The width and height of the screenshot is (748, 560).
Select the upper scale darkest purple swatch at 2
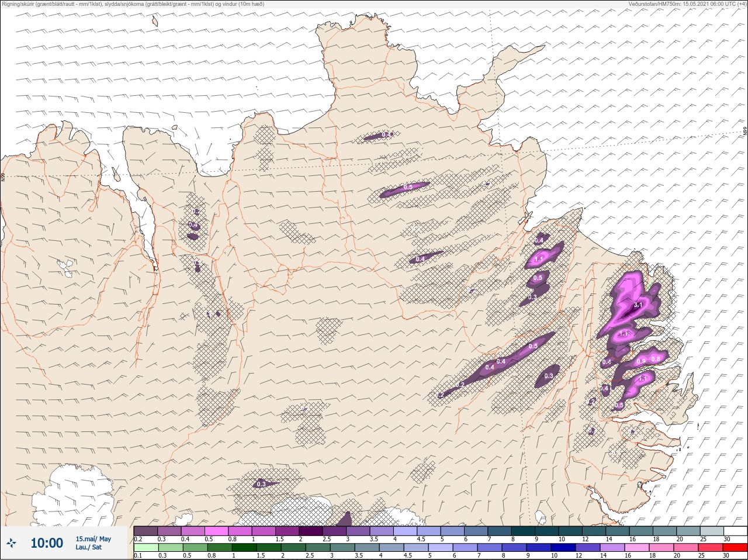pos(311,531)
